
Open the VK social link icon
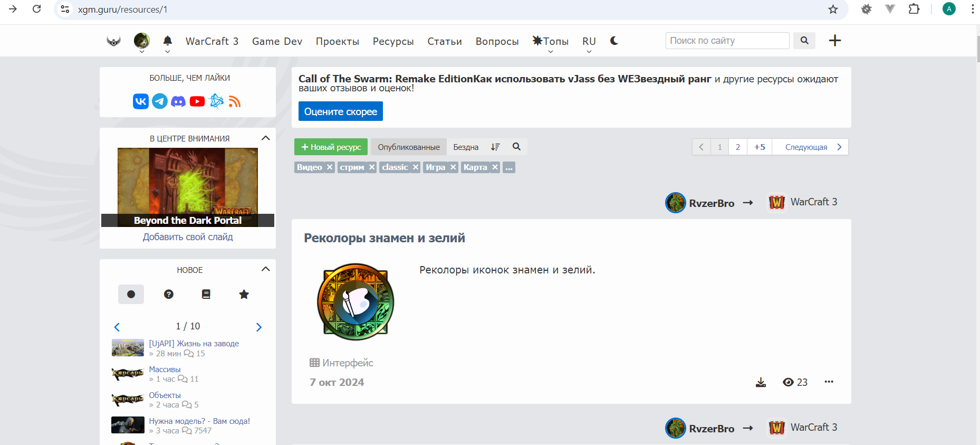(141, 101)
